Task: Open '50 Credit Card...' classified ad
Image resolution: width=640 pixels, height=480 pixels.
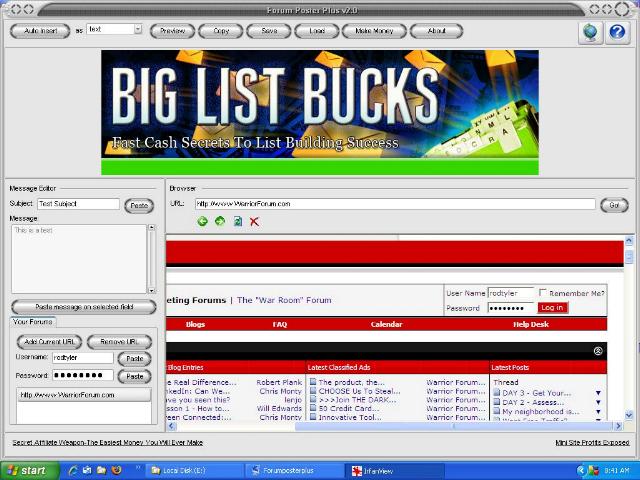Action: 349,409
